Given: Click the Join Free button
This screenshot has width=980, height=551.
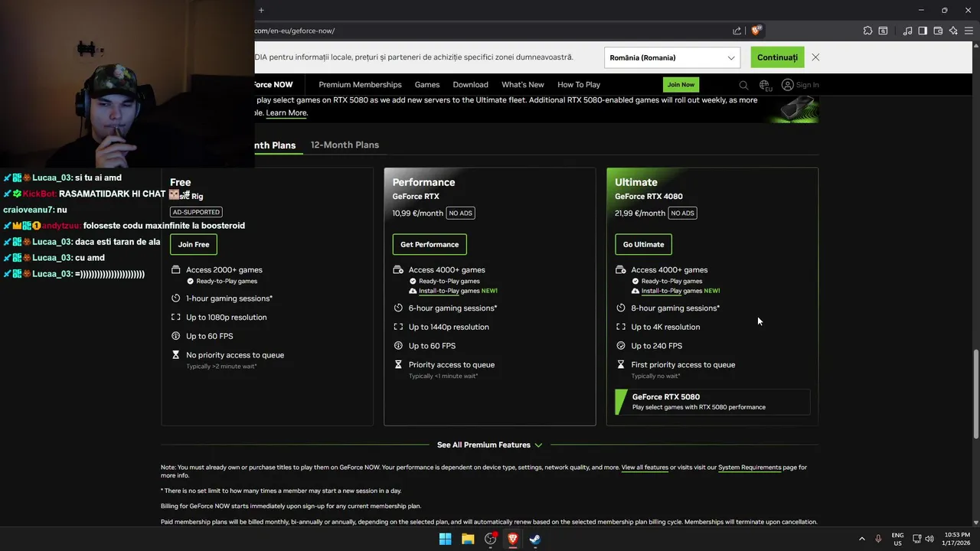Looking at the screenshot, I should pos(194,244).
